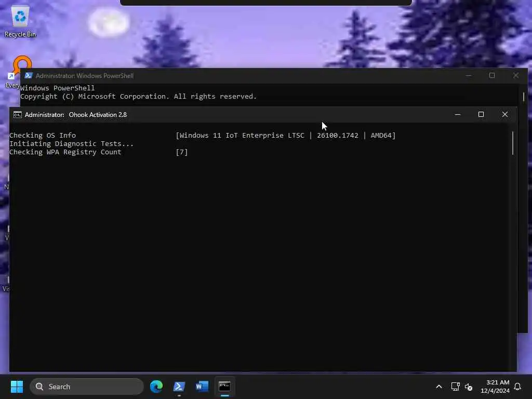Open Microsoft Edge from the taskbar

coord(156,387)
